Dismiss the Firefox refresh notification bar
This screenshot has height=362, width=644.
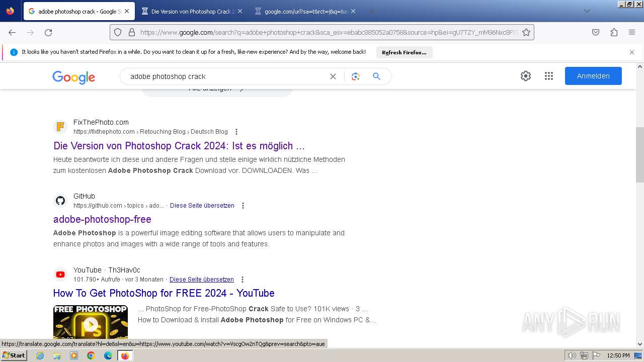click(632, 52)
